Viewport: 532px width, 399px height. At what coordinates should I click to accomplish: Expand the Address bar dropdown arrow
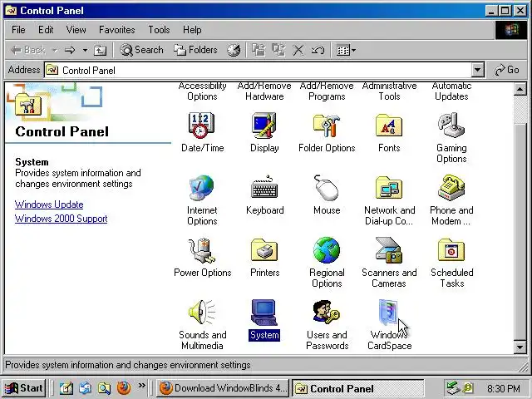[477, 70]
